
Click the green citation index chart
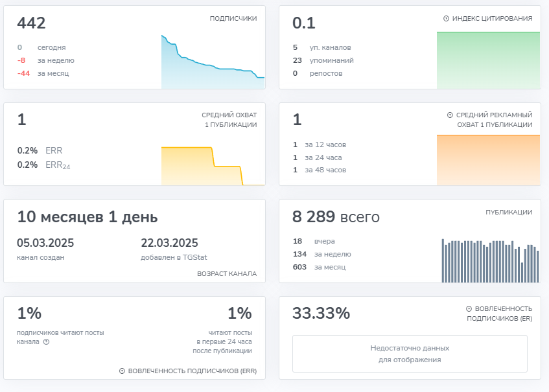click(488, 60)
